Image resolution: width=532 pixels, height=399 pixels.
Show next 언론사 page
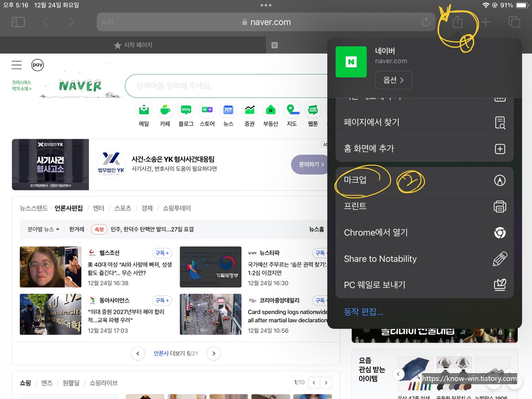point(214,354)
